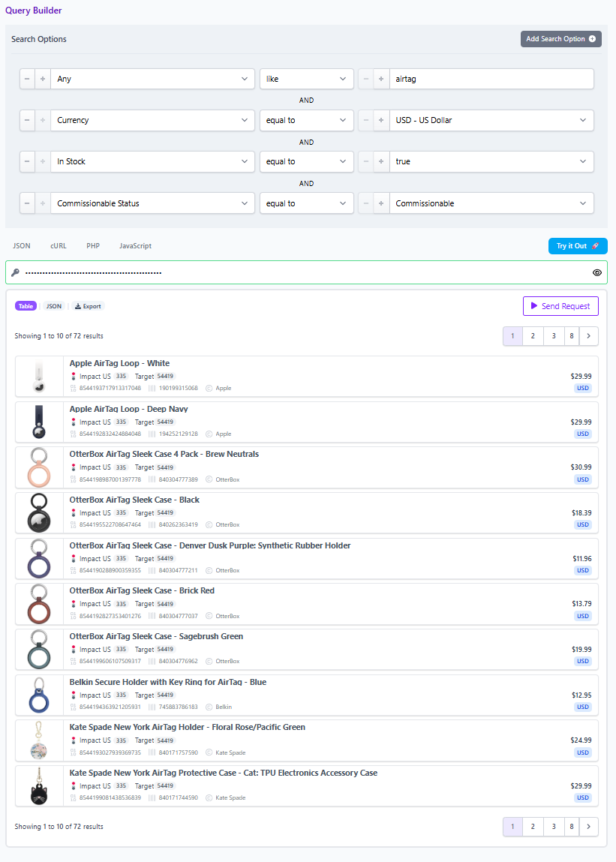This screenshot has width=616, height=862.
Task: Select the cURL code tab
Action: point(59,246)
